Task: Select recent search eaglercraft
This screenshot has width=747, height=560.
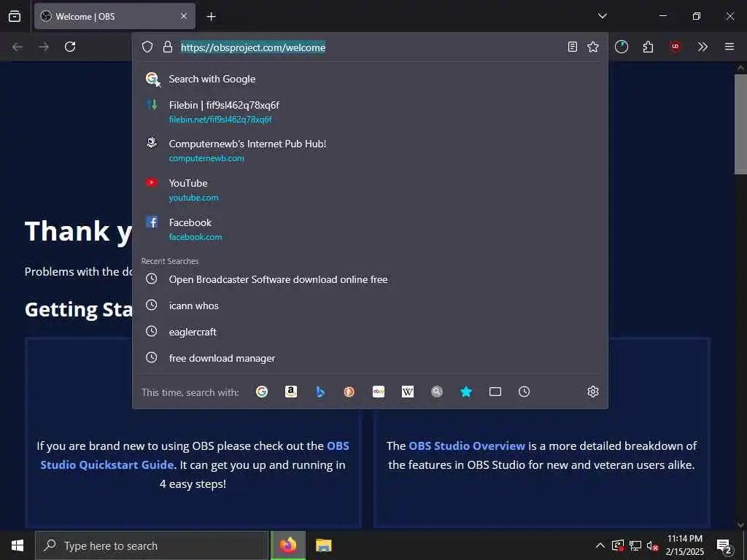Action: (370, 332)
